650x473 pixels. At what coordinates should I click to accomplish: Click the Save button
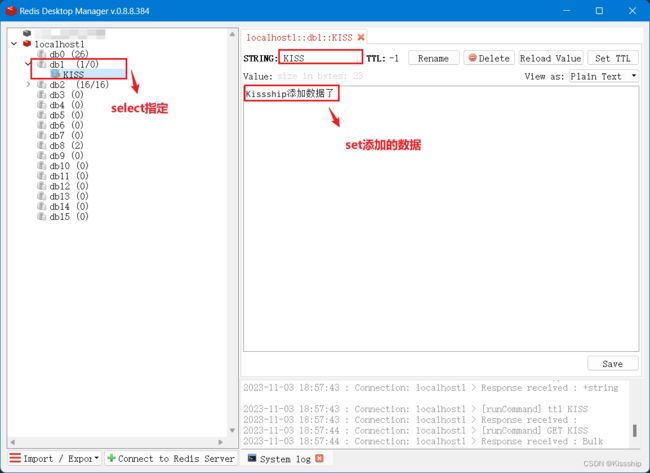point(613,364)
